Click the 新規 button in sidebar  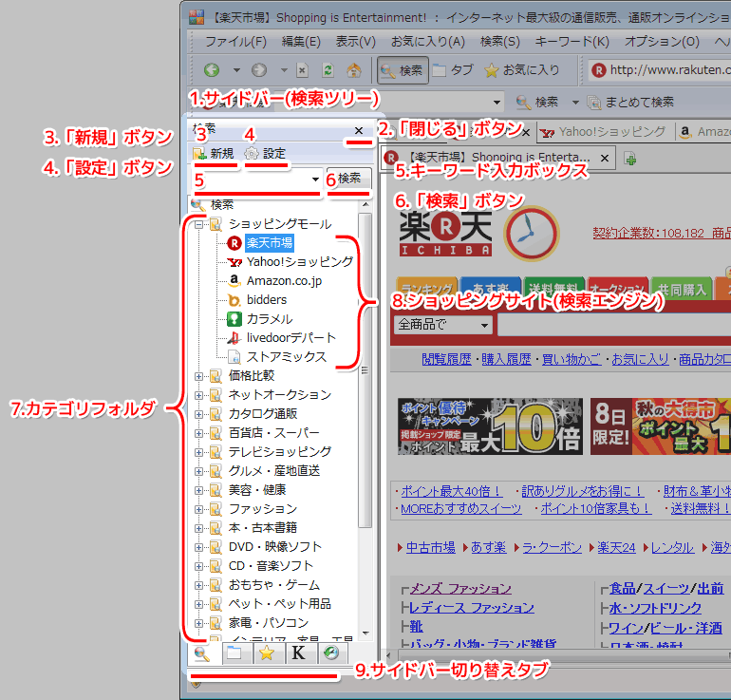coord(214,153)
